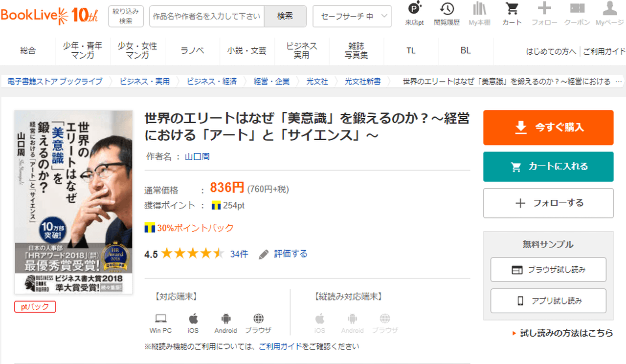The image size is (626, 364).
Task: Open the My本棚 bookshelf icon
Action: tap(479, 13)
